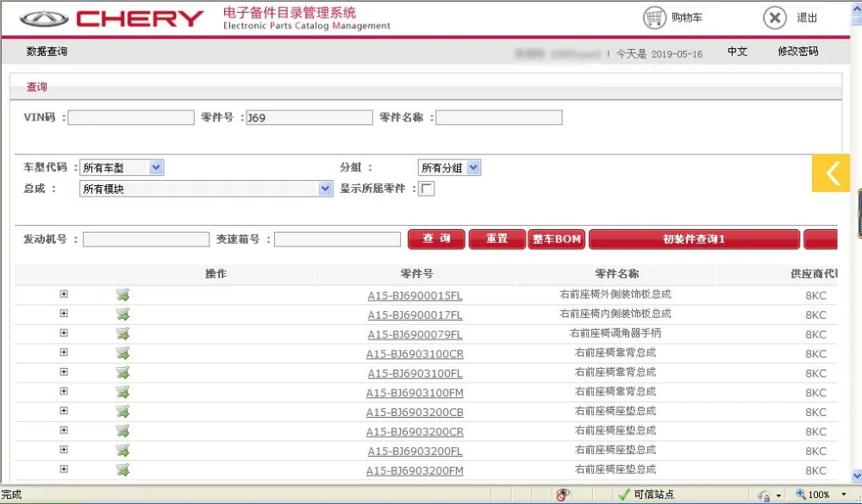
Task: Open part link A15-BJ6903100CR
Action: point(415,354)
